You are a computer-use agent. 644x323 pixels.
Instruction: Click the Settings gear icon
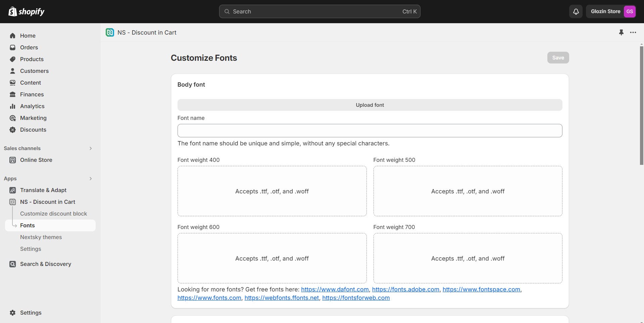point(13,313)
